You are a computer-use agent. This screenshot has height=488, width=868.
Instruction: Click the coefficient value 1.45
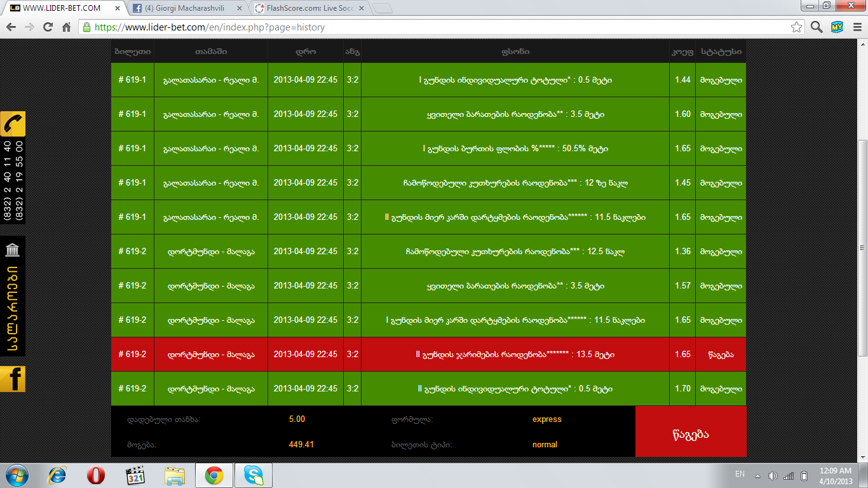click(682, 183)
